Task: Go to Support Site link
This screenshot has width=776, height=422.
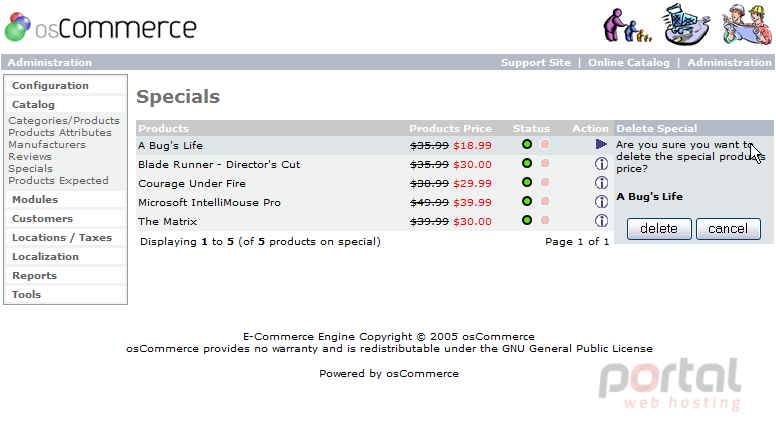Action: pyautogui.click(x=535, y=62)
